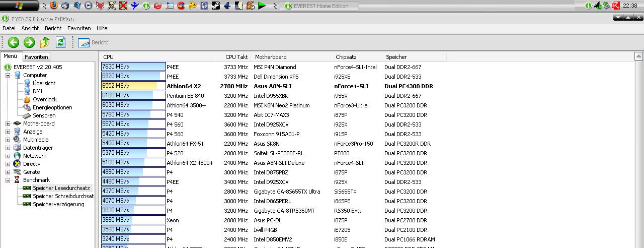The width and height of the screenshot is (644, 248).
Task: Click the 'Pentium EE 840' CPU cell
Action: click(185, 96)
